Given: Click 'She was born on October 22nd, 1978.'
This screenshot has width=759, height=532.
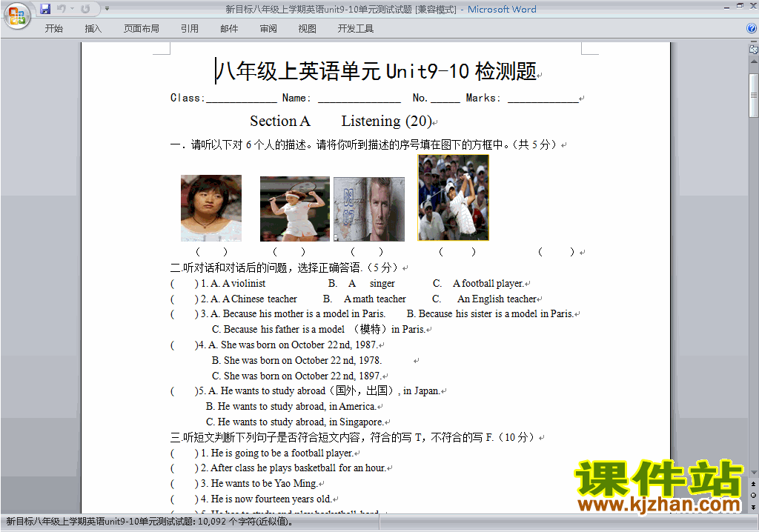Looking at the screenshot, I should pos(302,360).
